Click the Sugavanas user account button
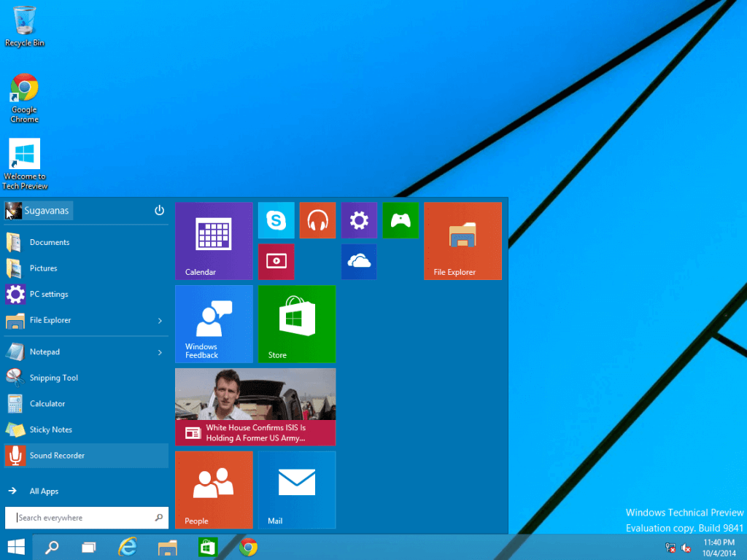 coord(39,211)
